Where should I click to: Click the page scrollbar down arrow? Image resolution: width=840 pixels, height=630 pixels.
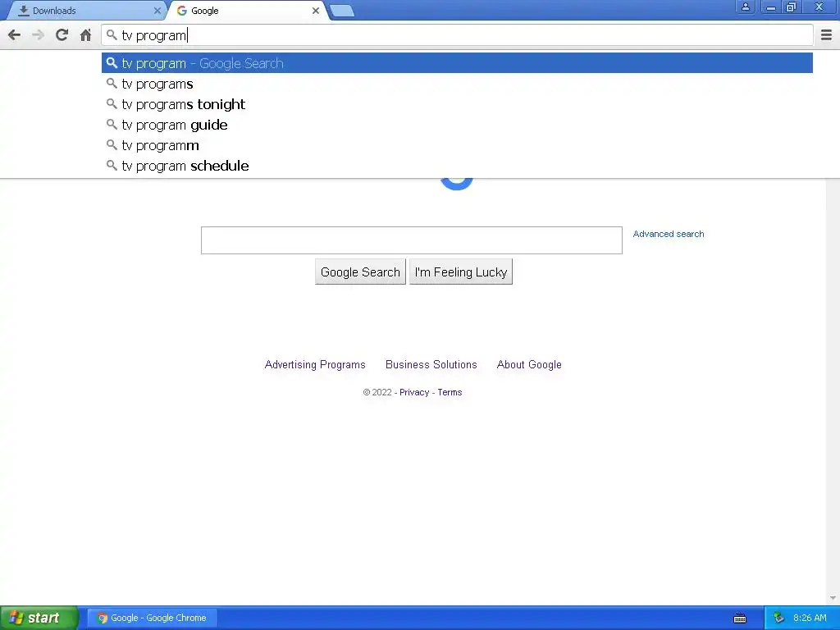pos(833,598)
